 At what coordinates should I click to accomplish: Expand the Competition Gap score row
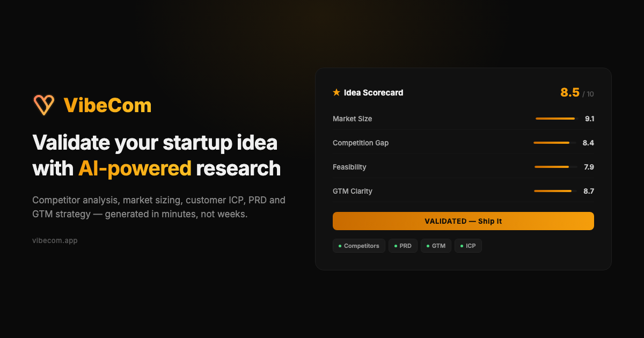click(463, 143)
